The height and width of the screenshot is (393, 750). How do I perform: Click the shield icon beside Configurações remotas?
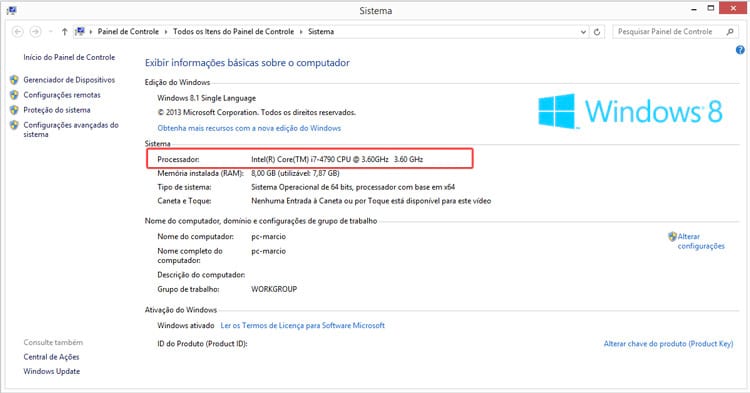[14, 95]
